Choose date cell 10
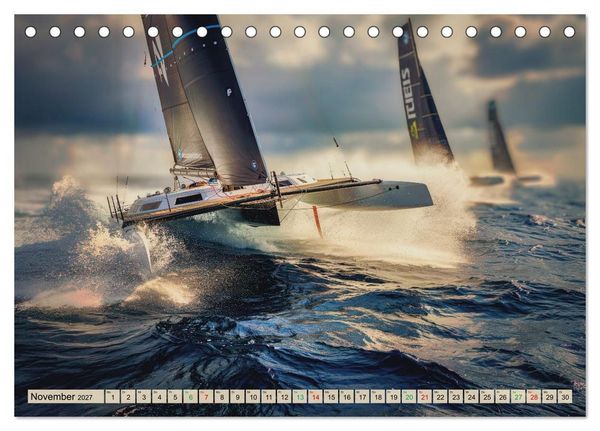 (253, 397)
